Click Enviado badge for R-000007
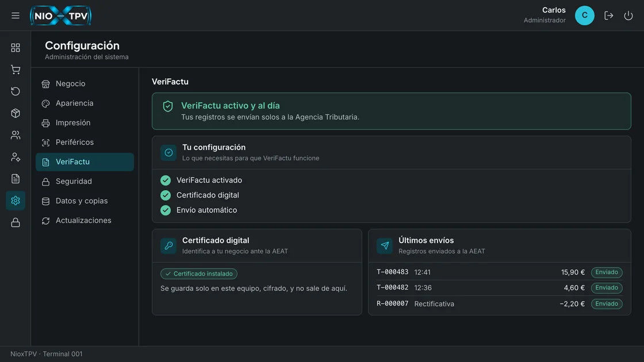Viewport: 644px width, 362px height. click(x=607, y=304)
